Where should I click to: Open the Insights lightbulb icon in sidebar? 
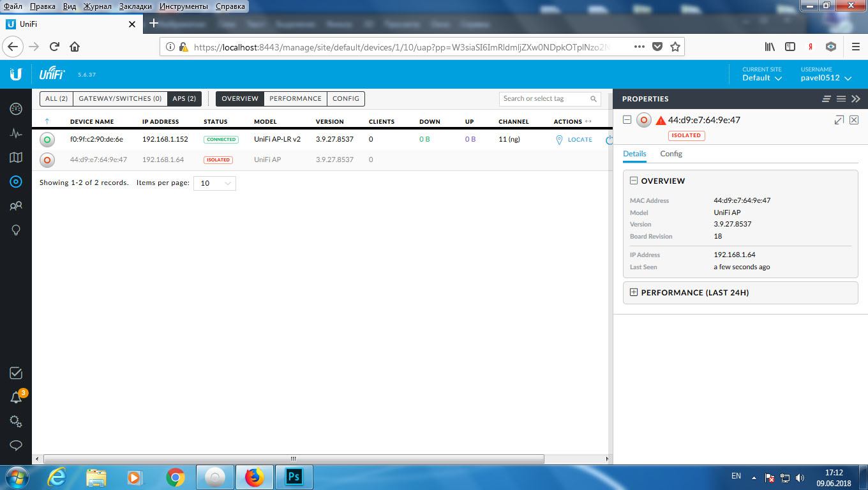[16, 230]
